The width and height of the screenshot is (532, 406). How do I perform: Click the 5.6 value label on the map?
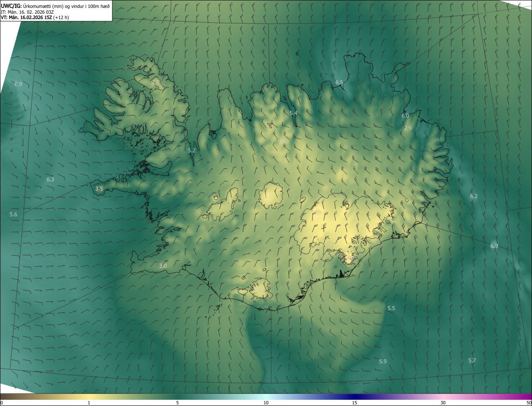click(x=13, y=215)
